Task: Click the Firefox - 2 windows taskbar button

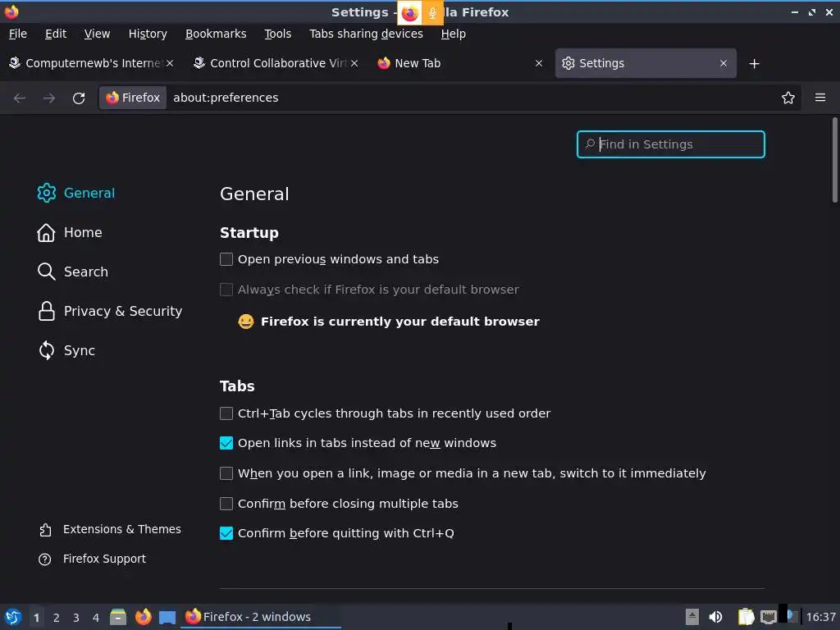Action: [262, 617]
